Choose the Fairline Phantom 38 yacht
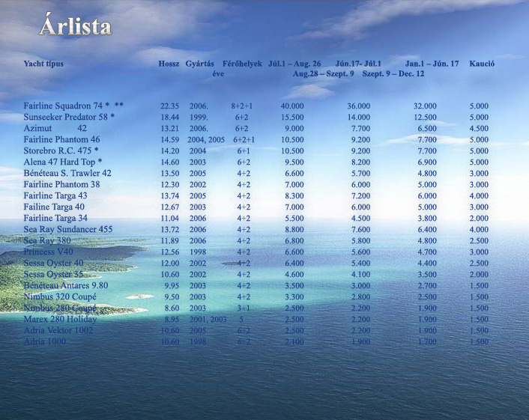Screen dimensions: 529x420 click(x=61, y=185)
